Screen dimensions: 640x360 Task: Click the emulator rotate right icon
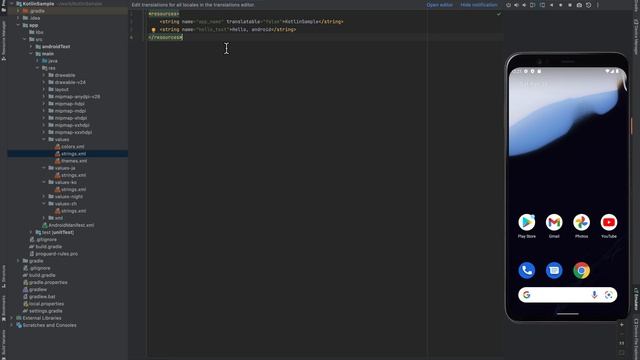point(542,5)
